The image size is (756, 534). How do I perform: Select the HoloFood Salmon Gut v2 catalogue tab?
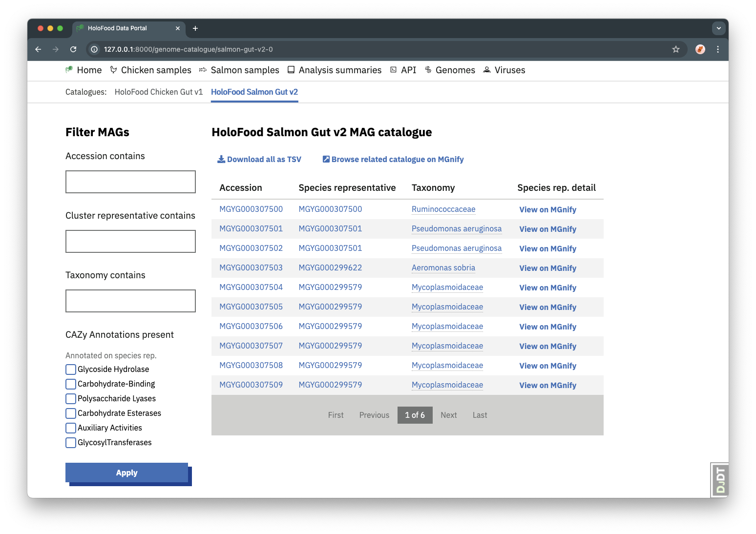pyautogui.click(x=254, y=92)
